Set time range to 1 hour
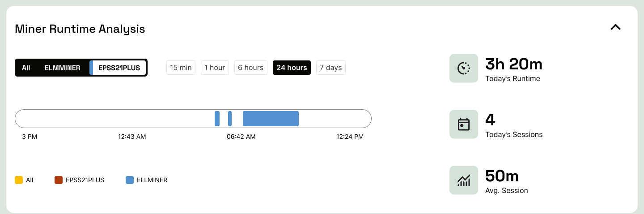The height and width of the screenshot is (214, 644). pos(215,68)
